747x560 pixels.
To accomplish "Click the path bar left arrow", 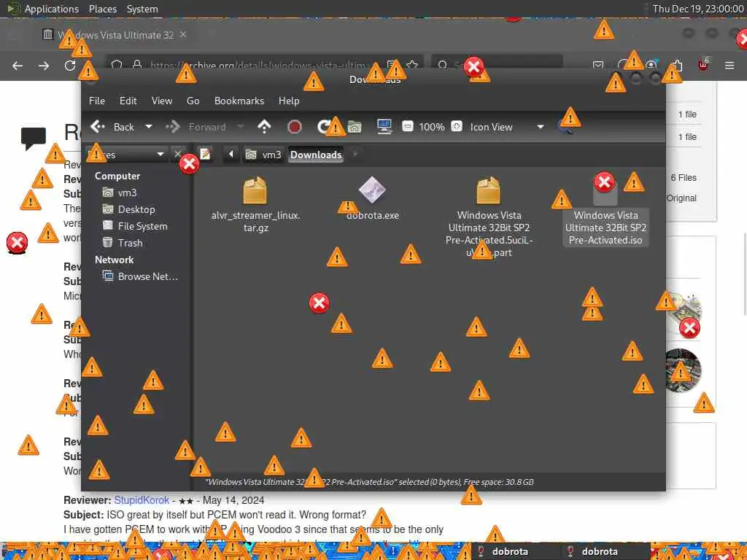I will 231,154.
